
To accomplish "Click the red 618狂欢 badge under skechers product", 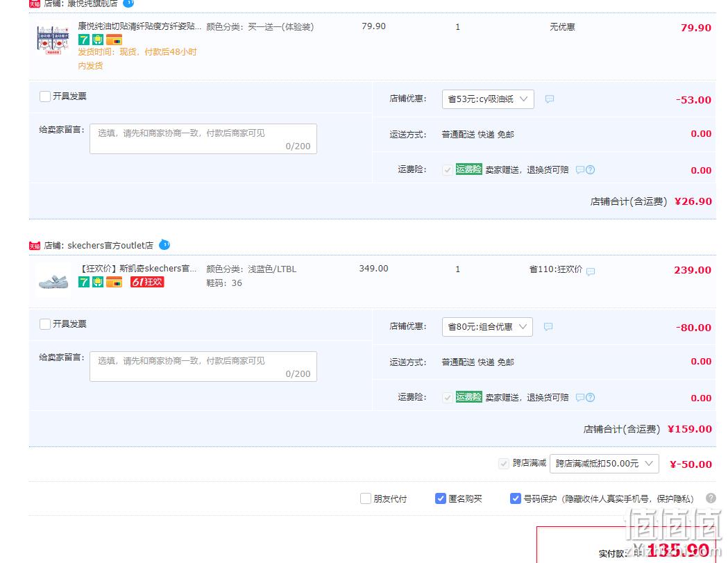I will (x=147, y=282).
